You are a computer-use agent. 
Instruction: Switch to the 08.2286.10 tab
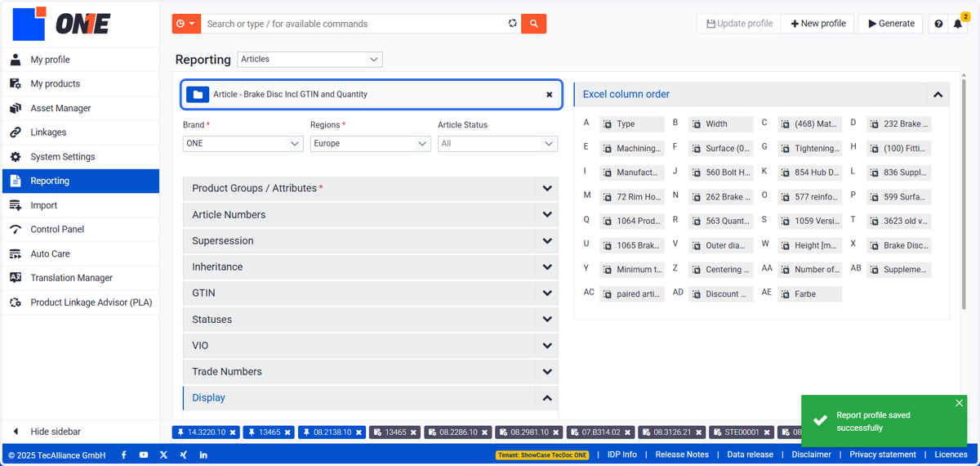tap(458, 432)
